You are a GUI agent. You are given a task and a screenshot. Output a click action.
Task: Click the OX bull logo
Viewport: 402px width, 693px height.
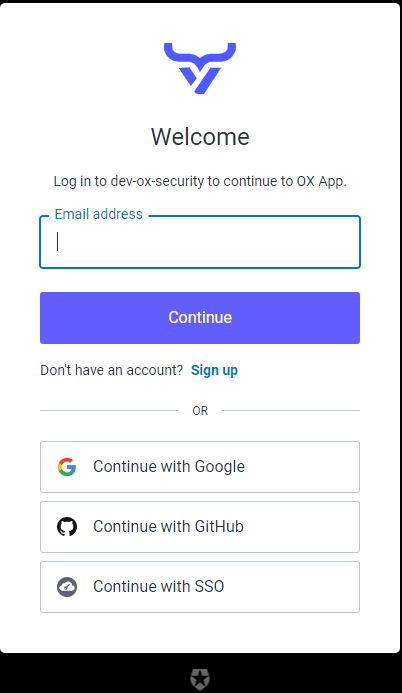point(200,68)
